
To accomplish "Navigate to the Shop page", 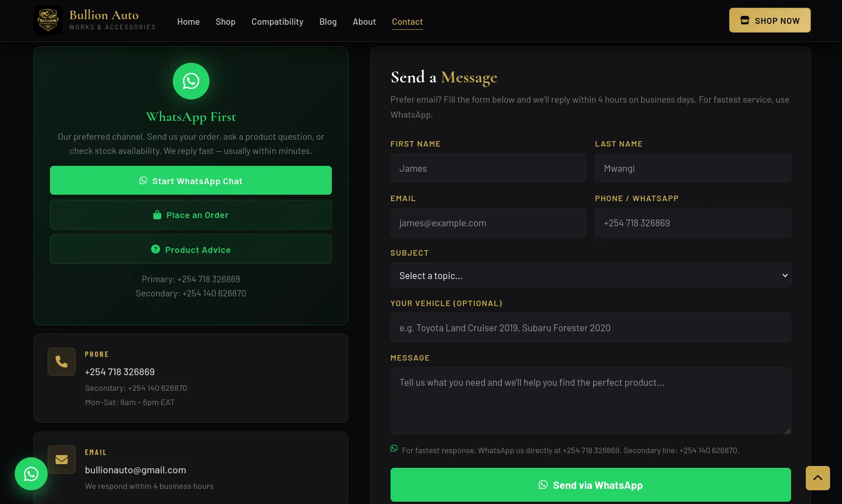I will [x=225, y=22].
